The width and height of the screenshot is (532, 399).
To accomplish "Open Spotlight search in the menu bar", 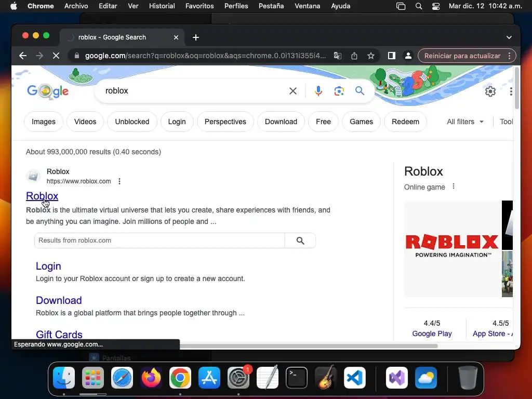I will [419, 6].
